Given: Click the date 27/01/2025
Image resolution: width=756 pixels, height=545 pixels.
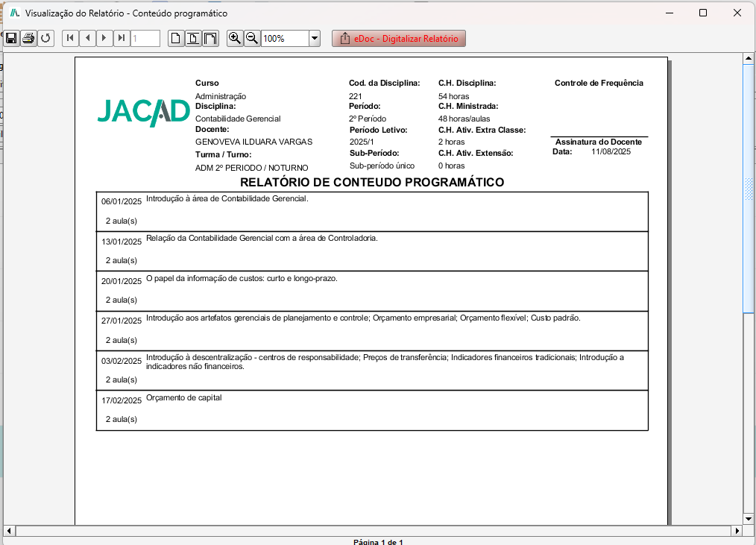Looking at the screenshot, I should click(122, 321).
